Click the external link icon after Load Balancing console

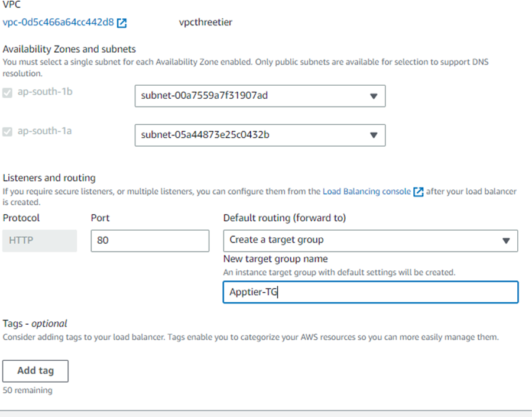(x=420, y=191)
